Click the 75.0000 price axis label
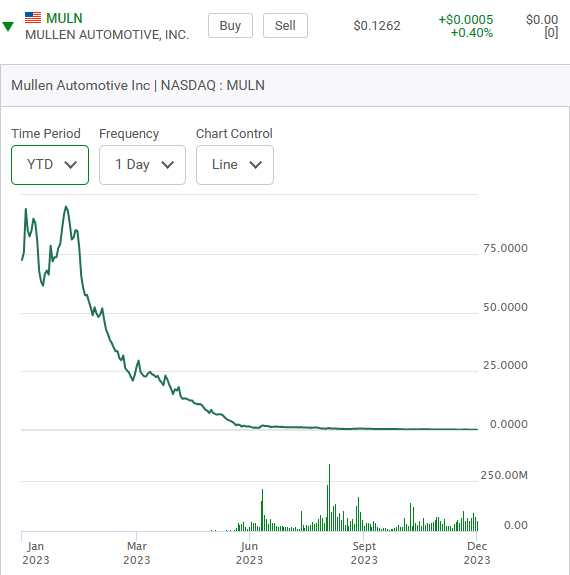570x575 pixels. (505, 248)
